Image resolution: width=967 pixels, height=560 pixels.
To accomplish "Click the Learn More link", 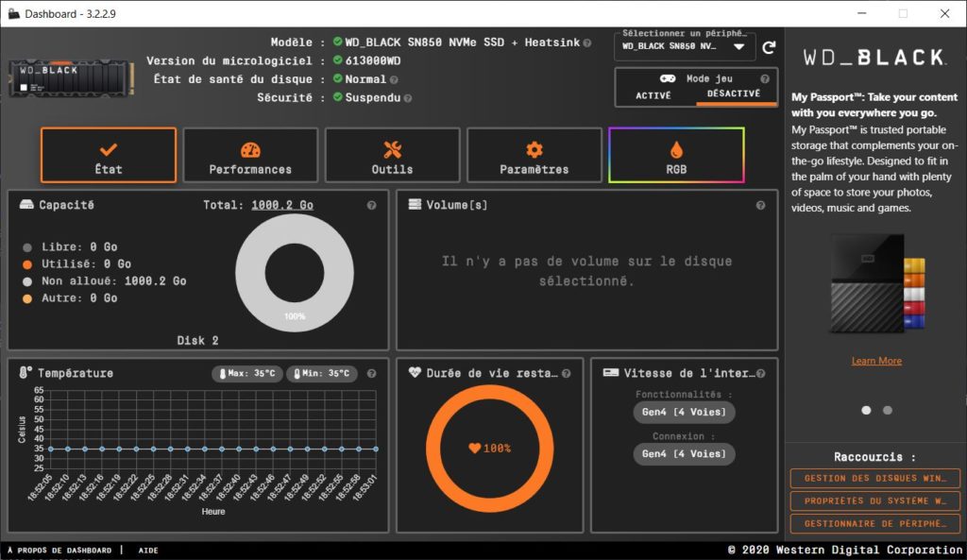I will coord(876,361).
